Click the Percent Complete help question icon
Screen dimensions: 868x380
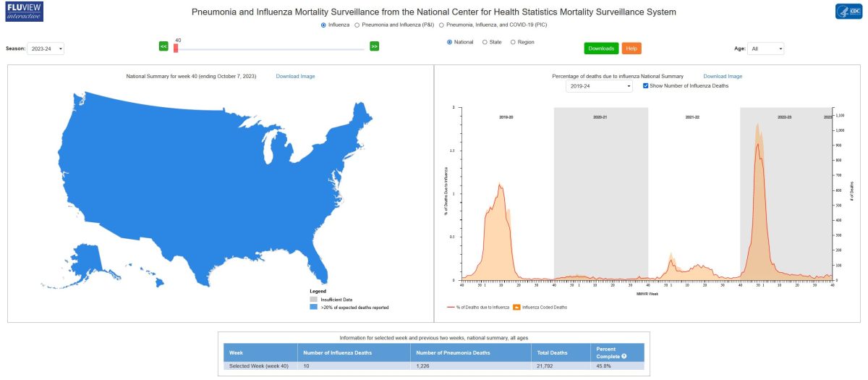coord(624,356)
